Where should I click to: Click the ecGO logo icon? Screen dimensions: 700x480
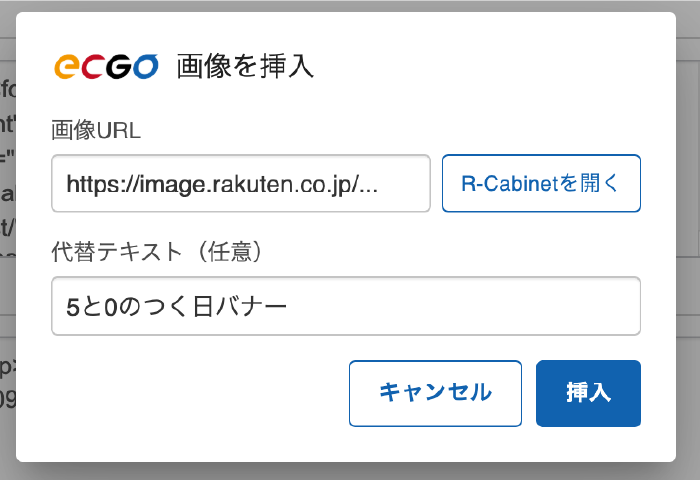[106, 67]
